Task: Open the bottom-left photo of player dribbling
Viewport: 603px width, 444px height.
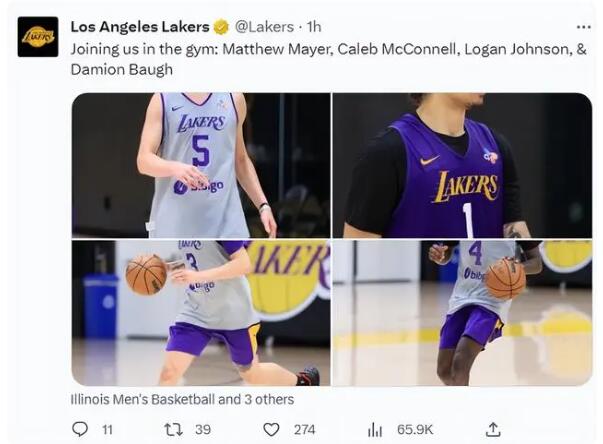Action: (x=200, y=313)
